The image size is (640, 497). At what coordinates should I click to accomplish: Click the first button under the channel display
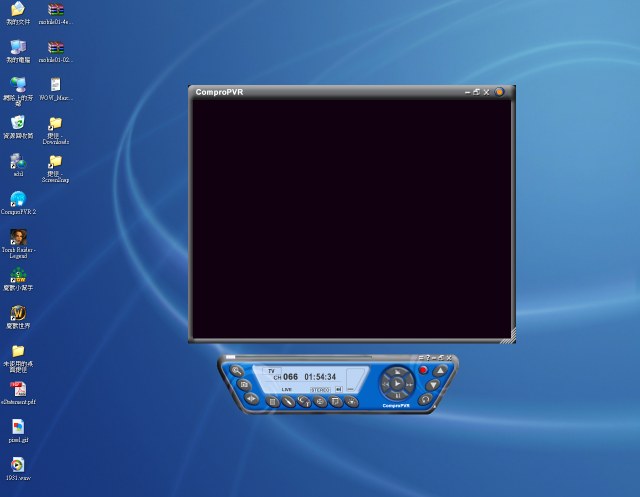tap(272, 402)
